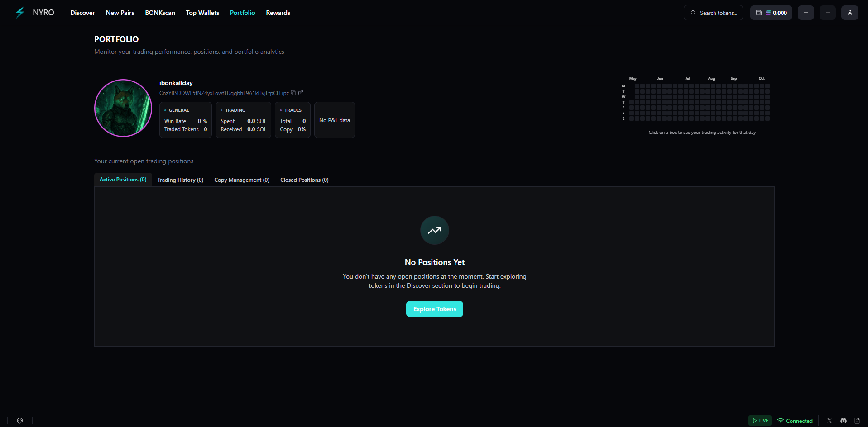The height and width of the screenshot is (427, 868).
Task: Click the user account icon button
Action: (849, 13)
